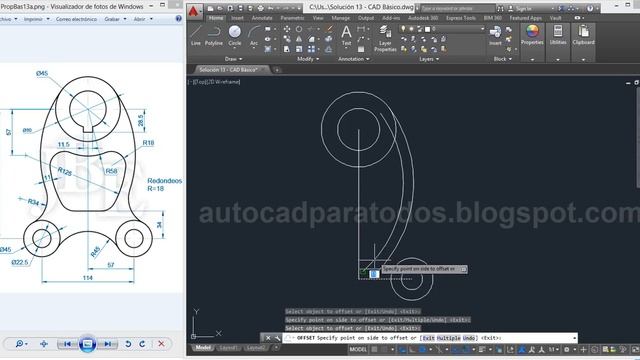The image size is (640, 360).
Task: Go to previous photo in viewer
Action: [68, 344]
